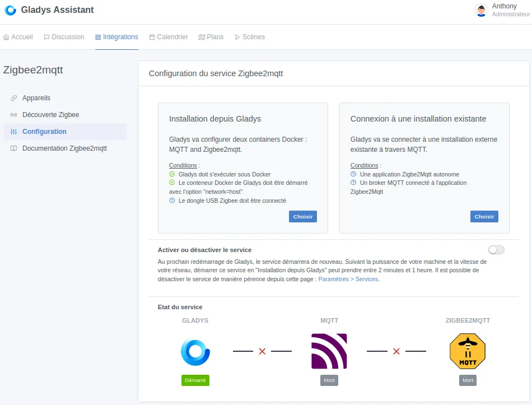Click the red X between Gladys and MQTT
This screenshot has width=532, height=405.
pyautogui.click(x=262, y=351)
